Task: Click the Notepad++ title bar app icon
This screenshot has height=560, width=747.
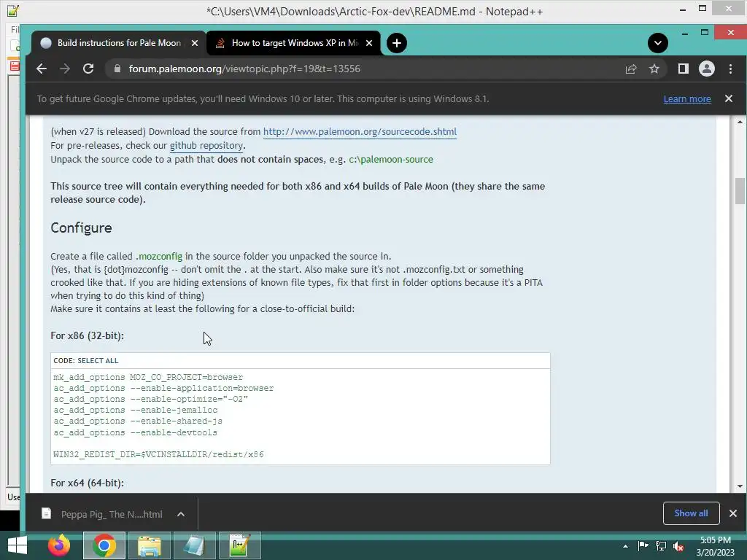Action: [13, 10]
